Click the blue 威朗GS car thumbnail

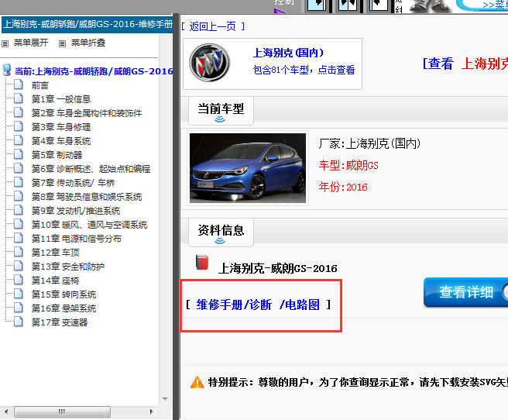(248, 168)
